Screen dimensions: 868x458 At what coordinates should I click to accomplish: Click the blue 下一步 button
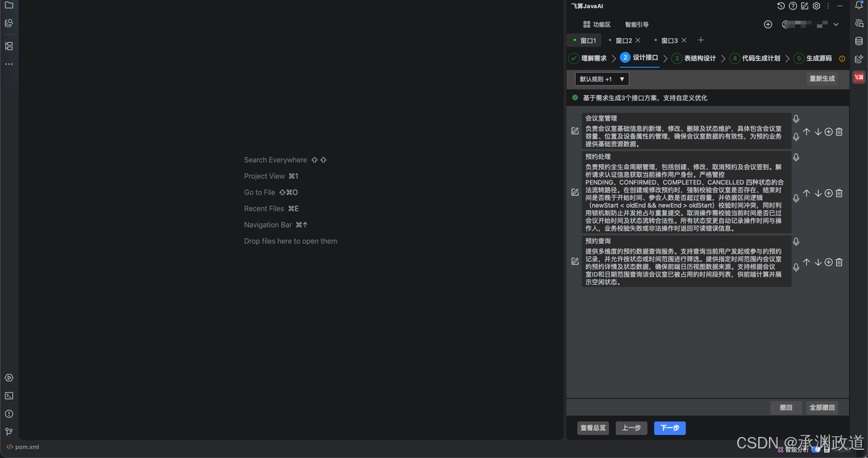(x=670, y=428)
